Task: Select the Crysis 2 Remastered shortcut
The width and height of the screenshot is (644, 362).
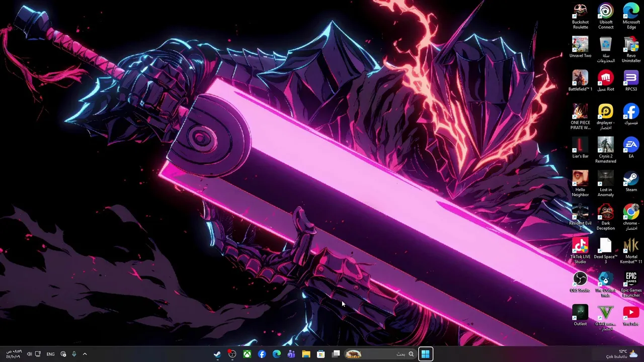Action: (606, 151)
